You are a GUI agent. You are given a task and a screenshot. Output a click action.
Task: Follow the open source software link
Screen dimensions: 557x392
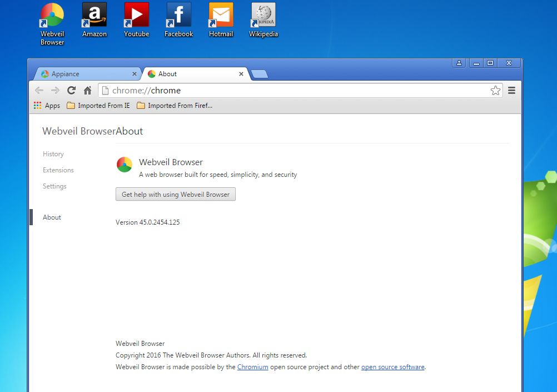[393, 367]
